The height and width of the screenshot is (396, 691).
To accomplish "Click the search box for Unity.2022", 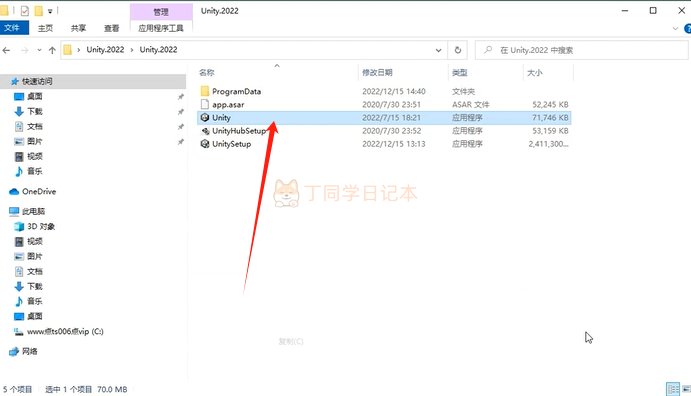I will [582, 50].
